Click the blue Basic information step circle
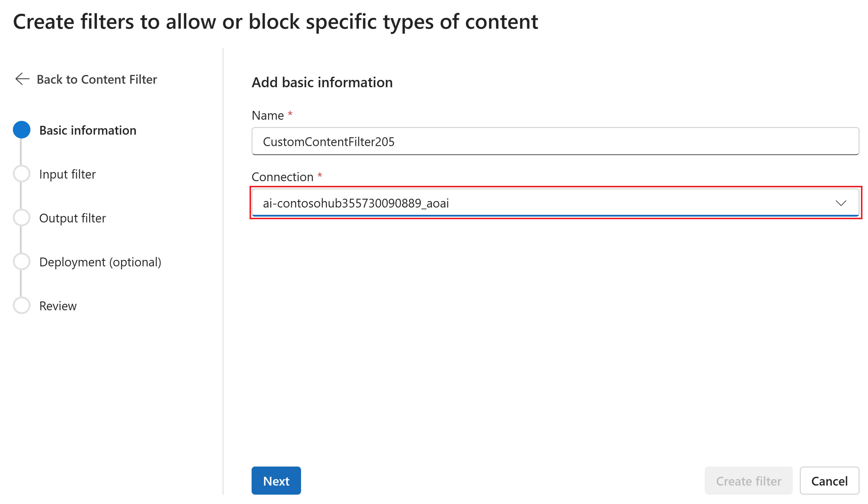This screenshot has height=504, width=868. (22, 130)
